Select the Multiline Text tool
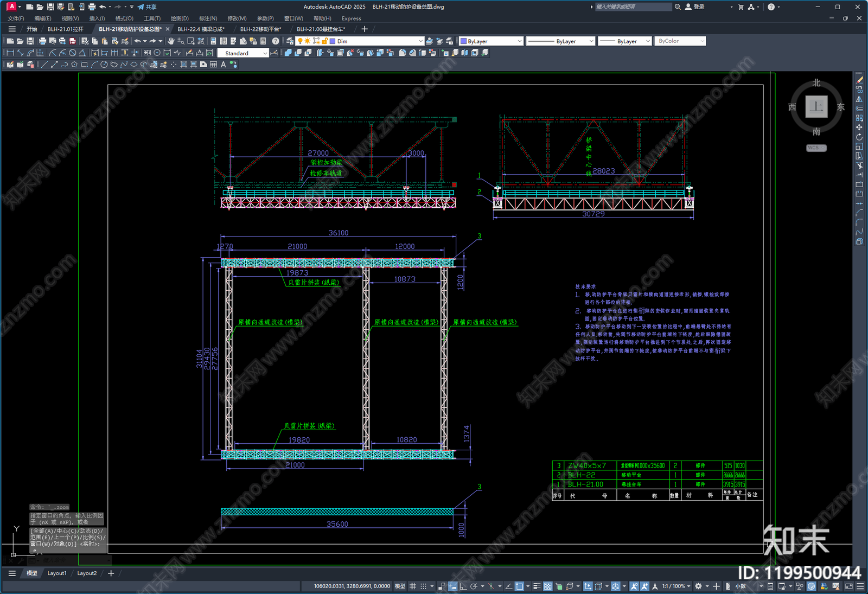 tap(223, 65)
